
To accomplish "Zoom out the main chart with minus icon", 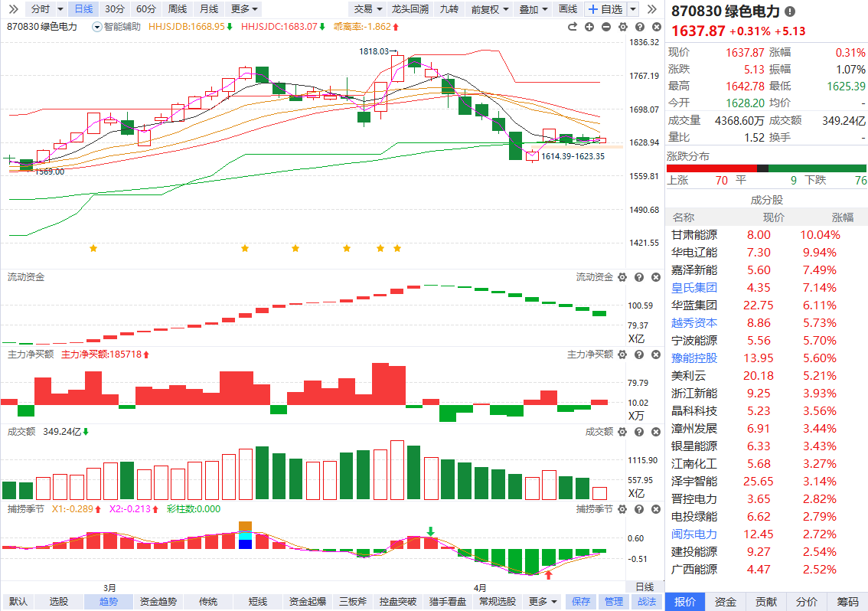I will point(605,27).
